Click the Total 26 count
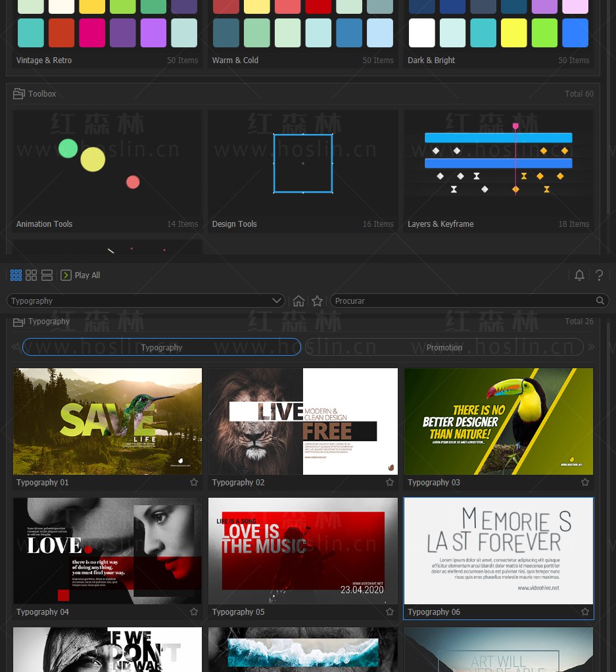The height and width of the screenshot is (672, 616). coord(579,321)
